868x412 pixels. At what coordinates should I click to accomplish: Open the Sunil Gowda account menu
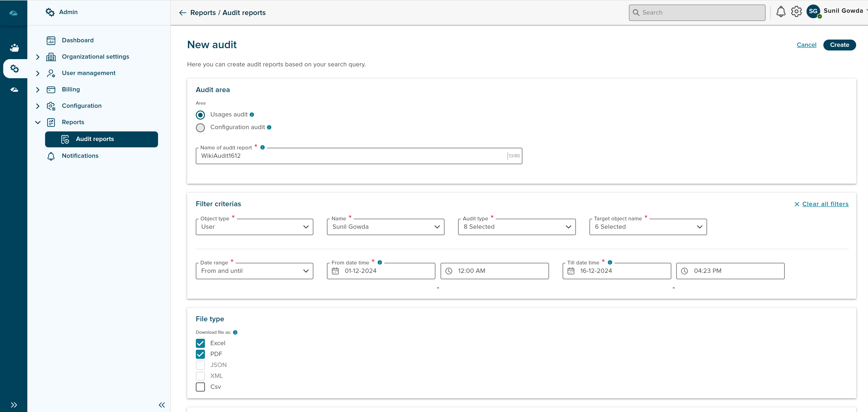point(844,11)
